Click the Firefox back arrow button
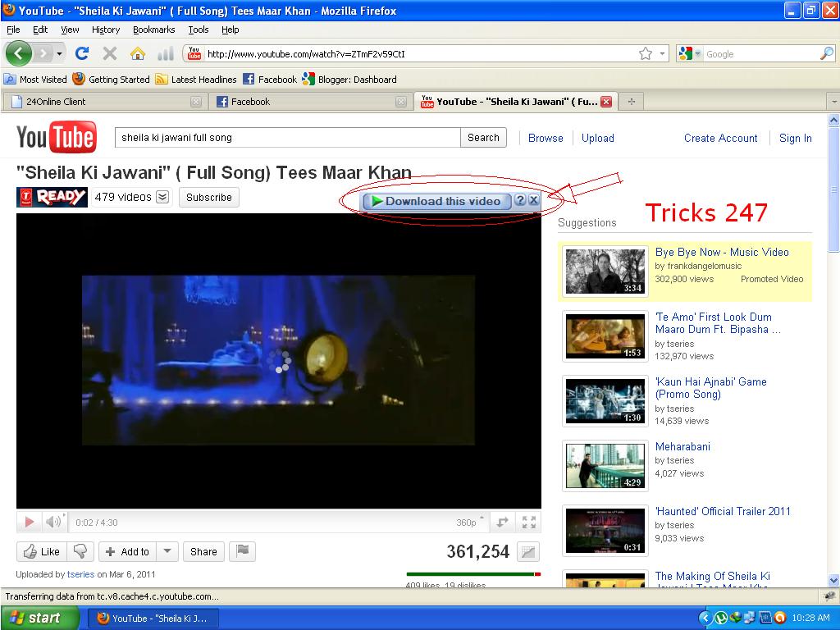 tap(19, 53)
